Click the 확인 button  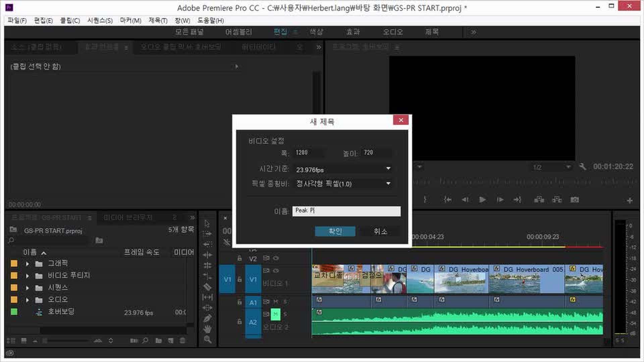coord(335,231)
